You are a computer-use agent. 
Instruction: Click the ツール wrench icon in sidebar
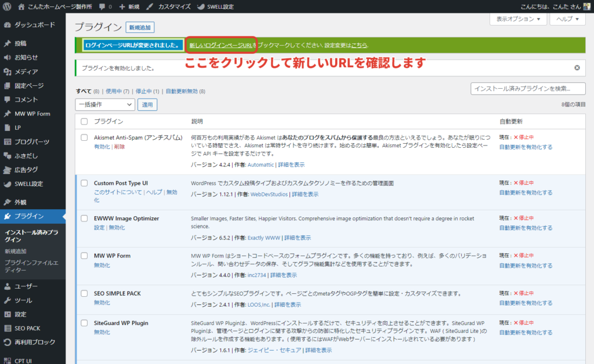coord(7,300)
